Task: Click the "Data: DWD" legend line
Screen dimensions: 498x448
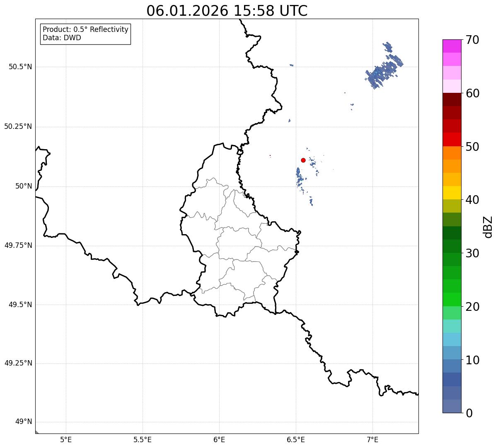Action: (62, 38)
